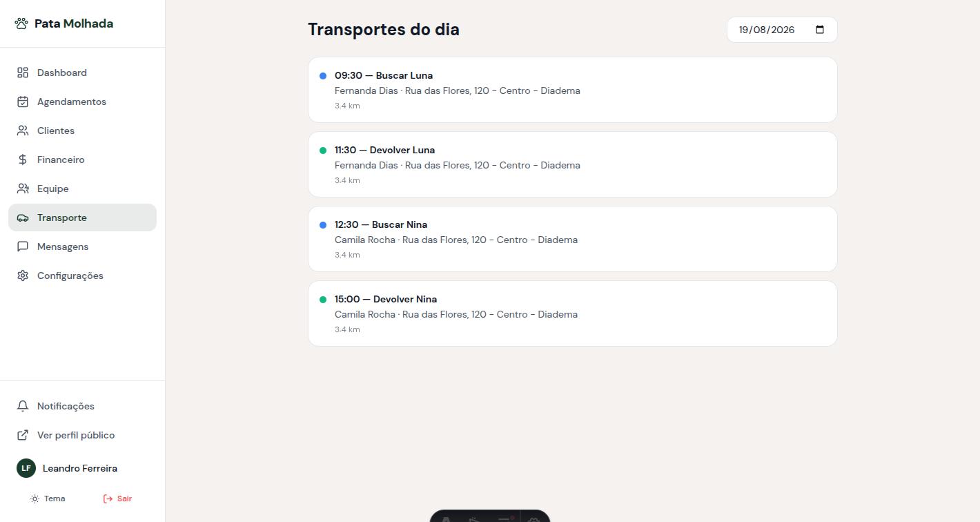Screen dimensions: 980x522
Task: Select the day 19 in date field
Action: (744, 30)
